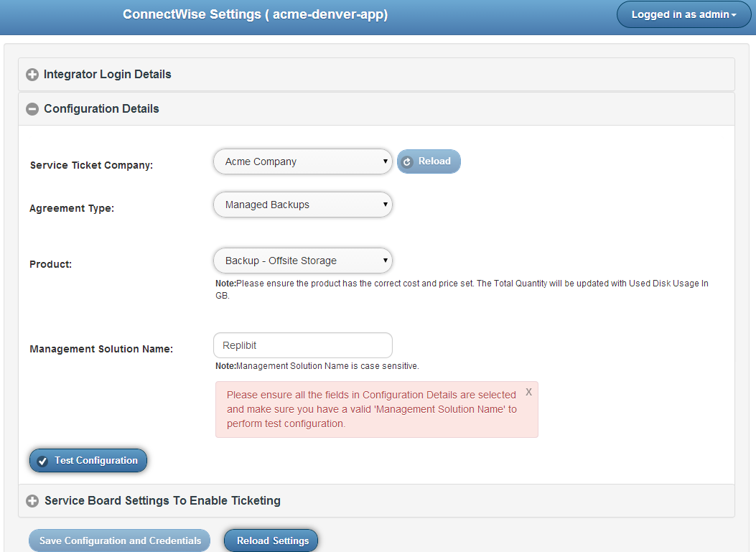Open the 'Logged in as admin' menu

click(x=683, y=14)
